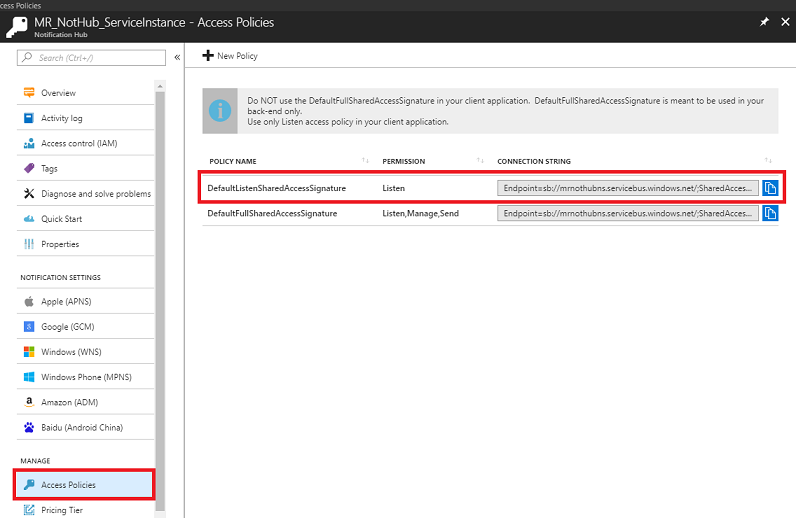Open Amazon (ADM) settings

coord(68,402)
